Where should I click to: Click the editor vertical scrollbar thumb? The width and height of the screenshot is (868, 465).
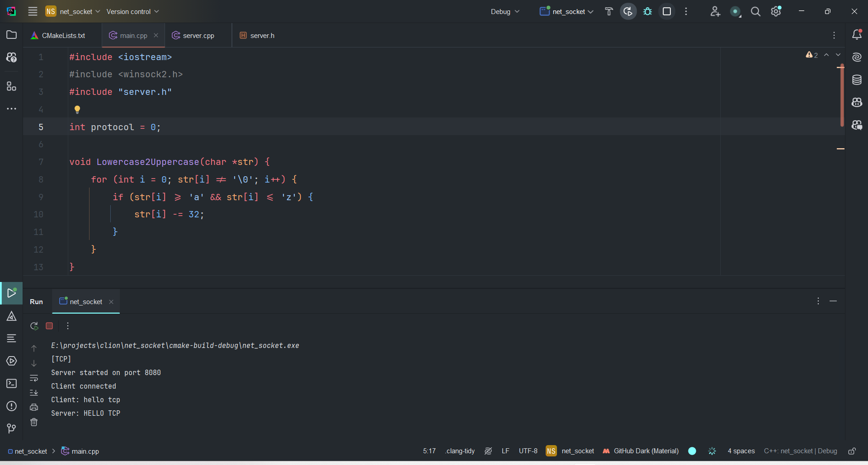point(842,95)
